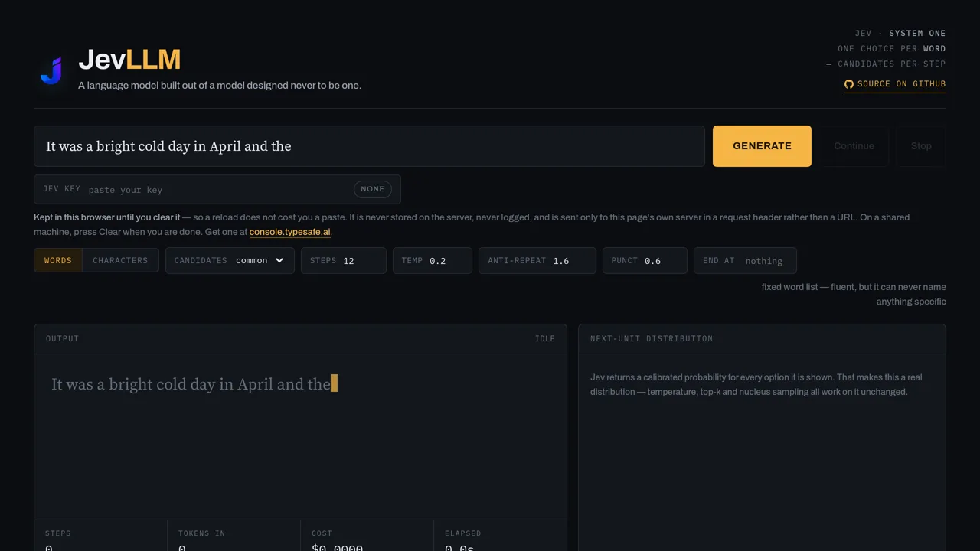Image resolution: width=980 pixels, height=551 pixels.
Task: Click the Next-Unit Distribution header
Action: 762,339
